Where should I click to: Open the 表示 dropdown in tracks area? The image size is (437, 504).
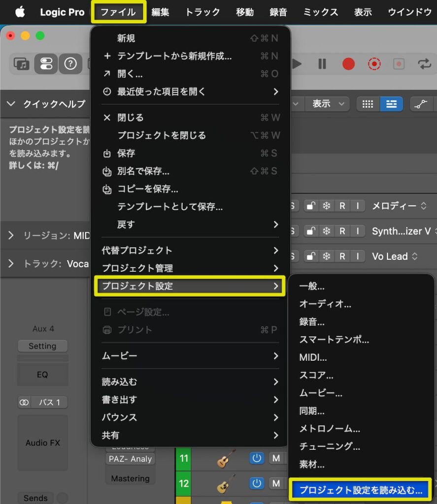[x=328, y=104]
